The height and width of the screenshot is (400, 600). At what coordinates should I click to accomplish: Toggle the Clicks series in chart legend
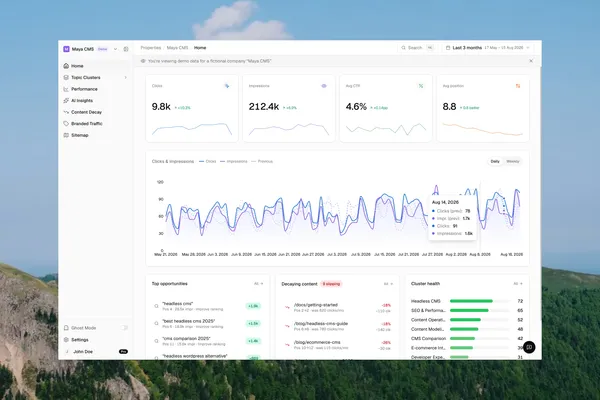208,162
